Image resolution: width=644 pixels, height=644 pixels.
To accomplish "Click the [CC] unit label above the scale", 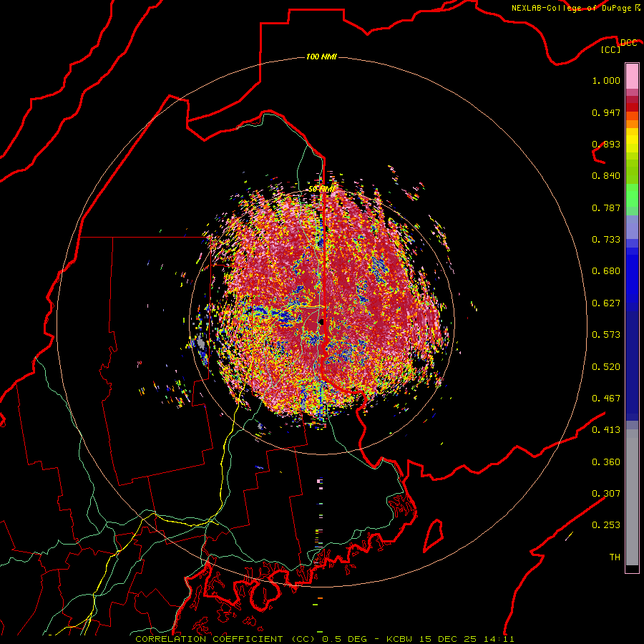I will click(611, 49).
